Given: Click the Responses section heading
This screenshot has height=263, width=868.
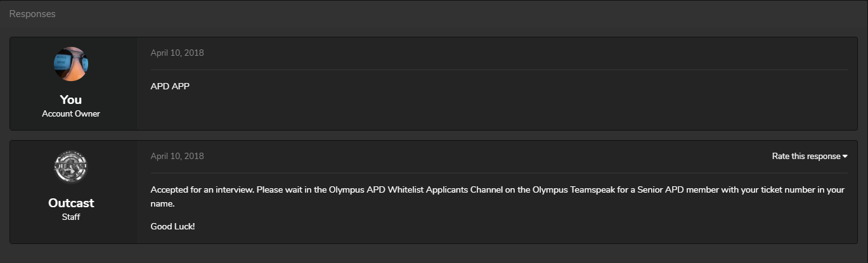Looking at the screenshot, I should [32, 14].
